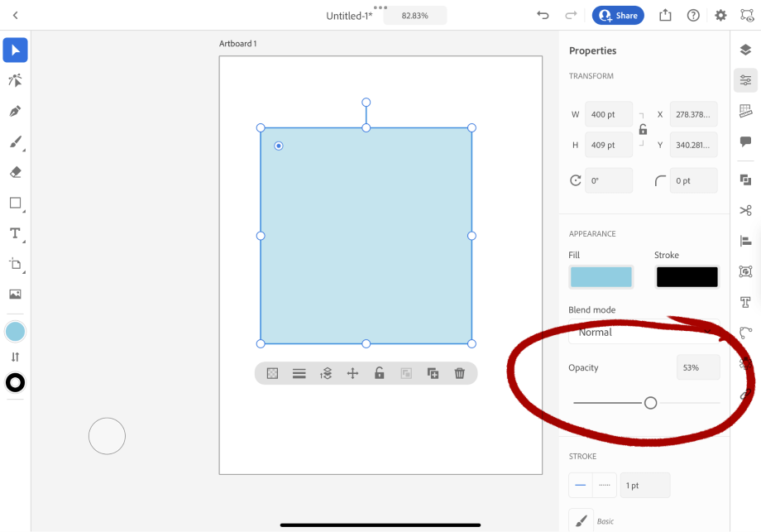Open the Properties panel icon
This screenshot has width=761, height=532.
click(x=745, y=80)
